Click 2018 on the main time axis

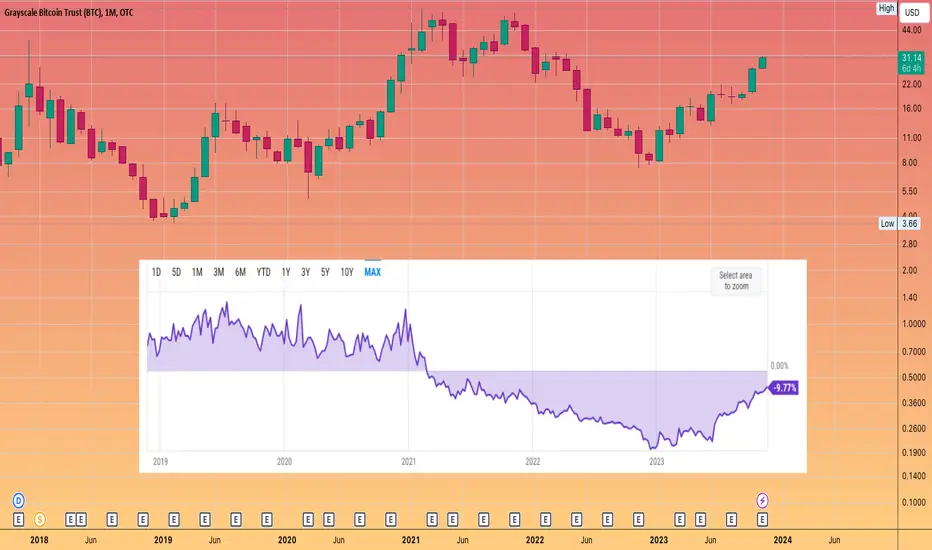39,540
